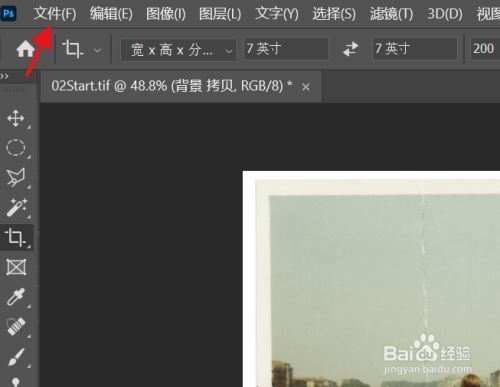The image size is (500, 387).
Task: Open the 选择(S) menu
Action: [334, 14]
